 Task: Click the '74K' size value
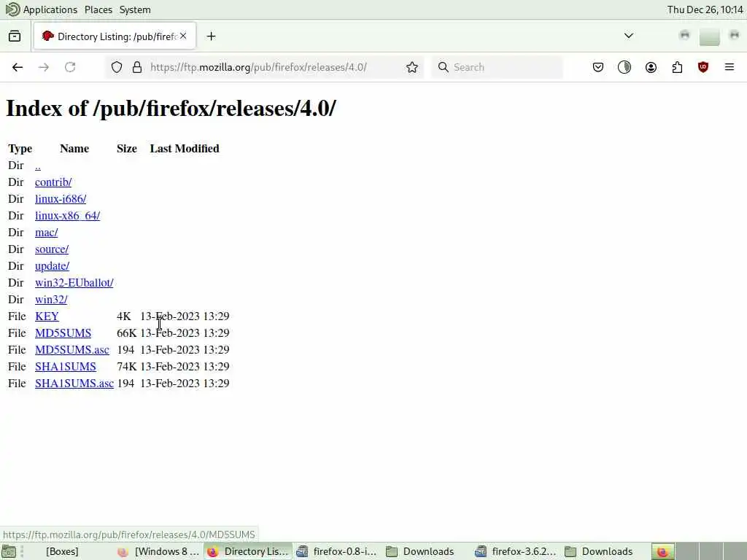[x=126, y=367]
